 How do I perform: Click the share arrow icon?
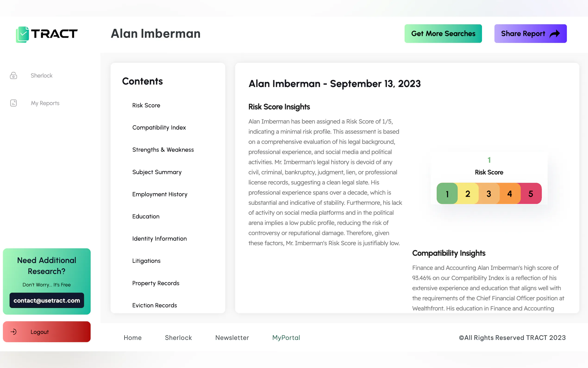(555, 34)
